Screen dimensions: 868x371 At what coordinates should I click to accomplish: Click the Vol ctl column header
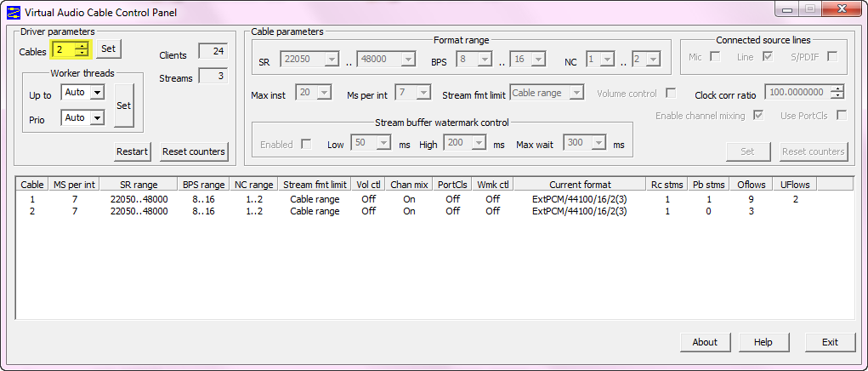pyautogui.click(x=369, y=185)
